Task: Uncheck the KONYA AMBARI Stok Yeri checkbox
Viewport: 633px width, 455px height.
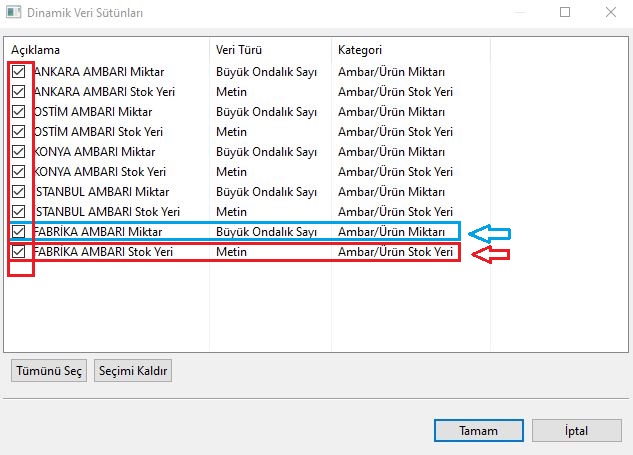Action: point(19,172)
